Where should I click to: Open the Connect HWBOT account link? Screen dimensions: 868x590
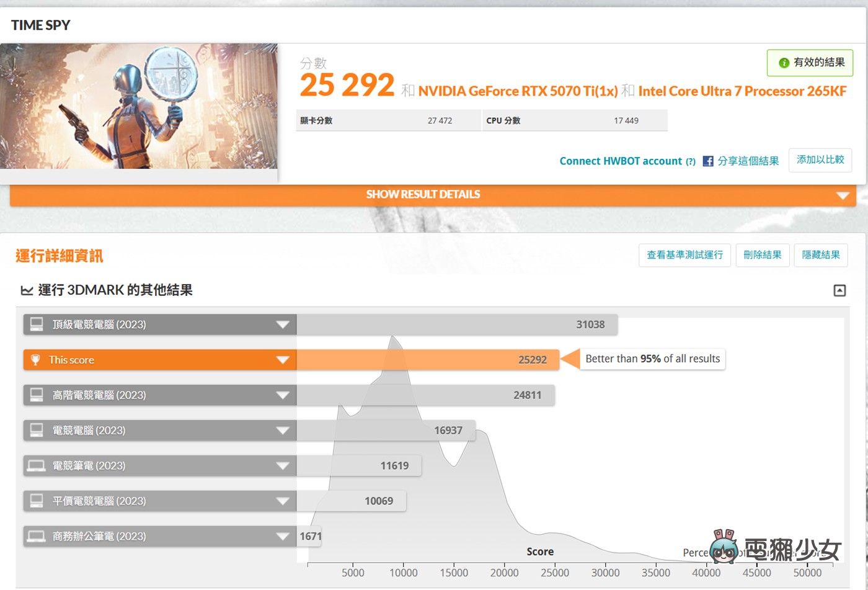[621, 161]
